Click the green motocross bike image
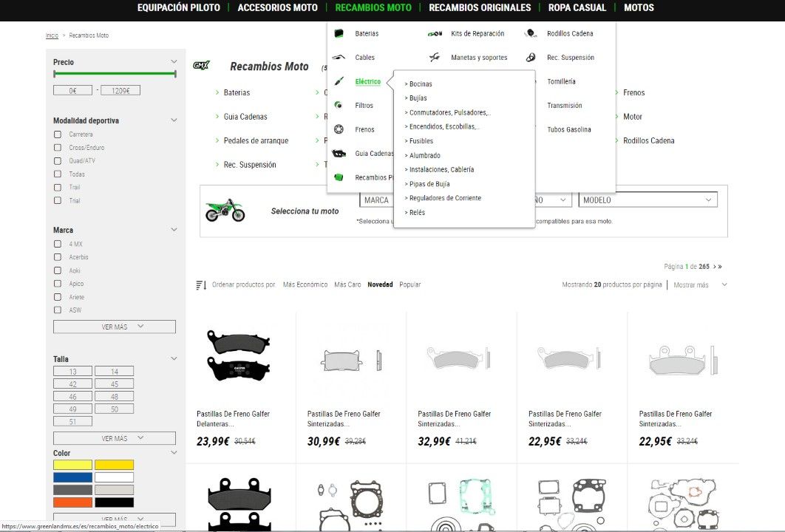This screenshot has width=785, height=532. [225, 210]
